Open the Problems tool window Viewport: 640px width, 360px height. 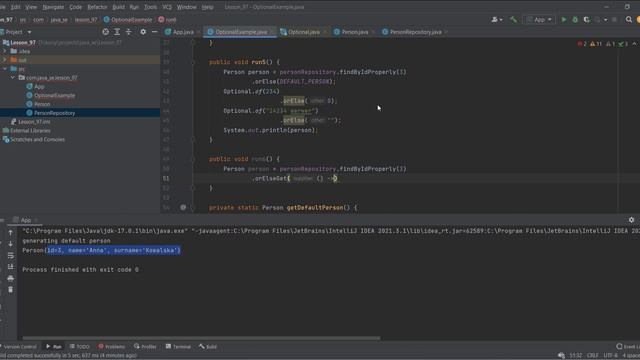pos(111,347)
